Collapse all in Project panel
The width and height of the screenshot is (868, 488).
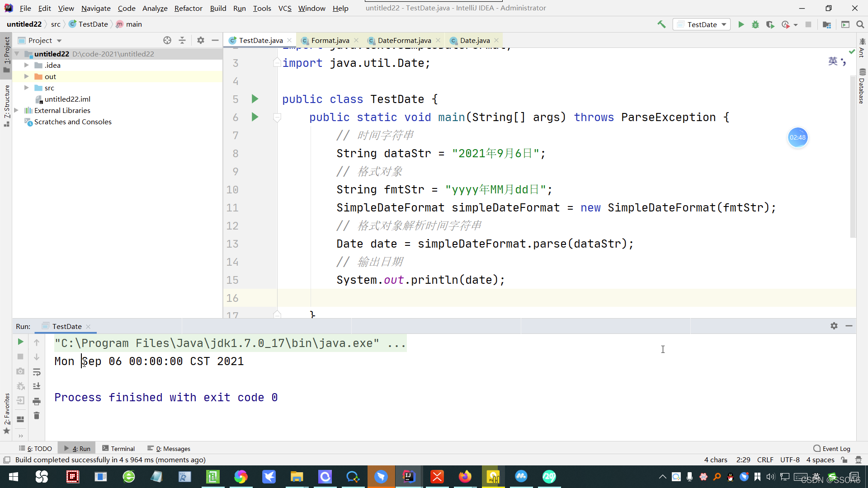[182, 40]
